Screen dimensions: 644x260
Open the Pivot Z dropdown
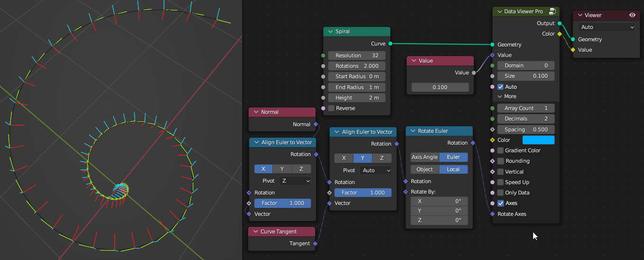[x=295, y=181]
